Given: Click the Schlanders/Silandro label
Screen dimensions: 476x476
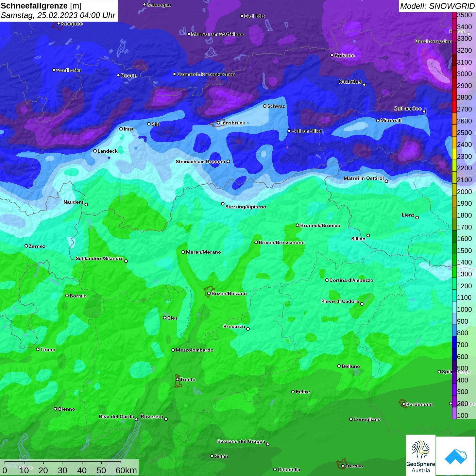Looking at the screenshot, I should click(x=100, y=258).
